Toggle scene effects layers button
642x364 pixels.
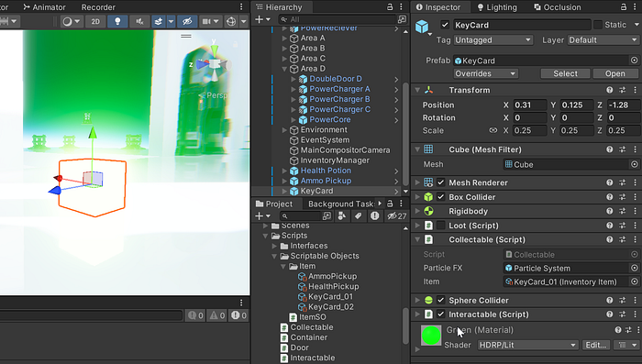[159, 21]
